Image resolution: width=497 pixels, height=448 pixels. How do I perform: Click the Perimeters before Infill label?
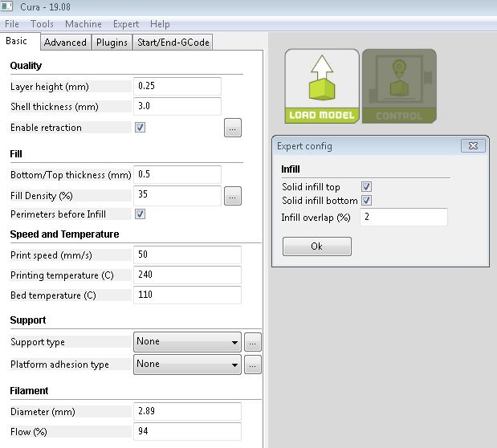(x=58, y=214)
